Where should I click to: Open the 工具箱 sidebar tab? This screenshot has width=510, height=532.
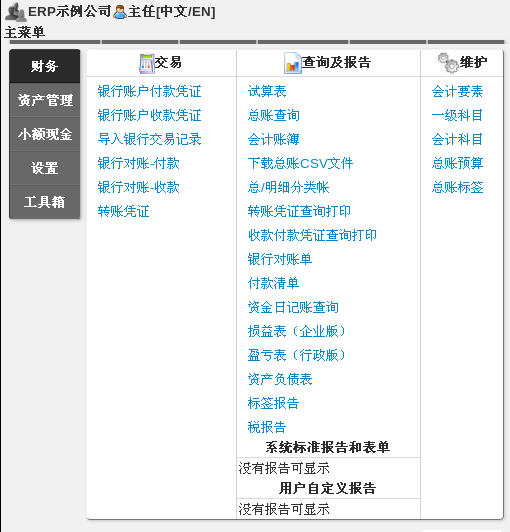44,202
